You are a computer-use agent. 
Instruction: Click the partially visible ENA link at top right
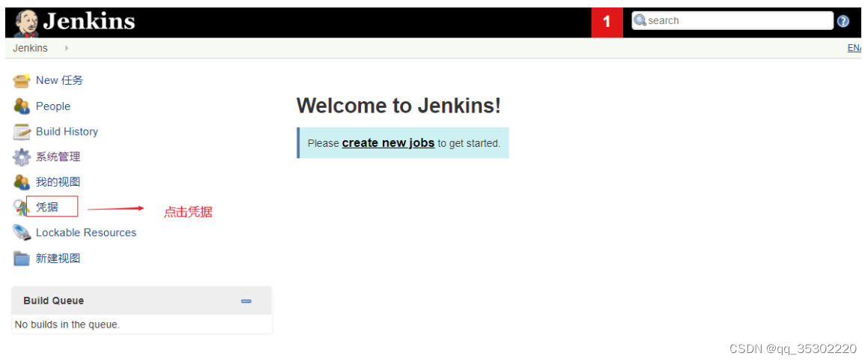[855, 48]
